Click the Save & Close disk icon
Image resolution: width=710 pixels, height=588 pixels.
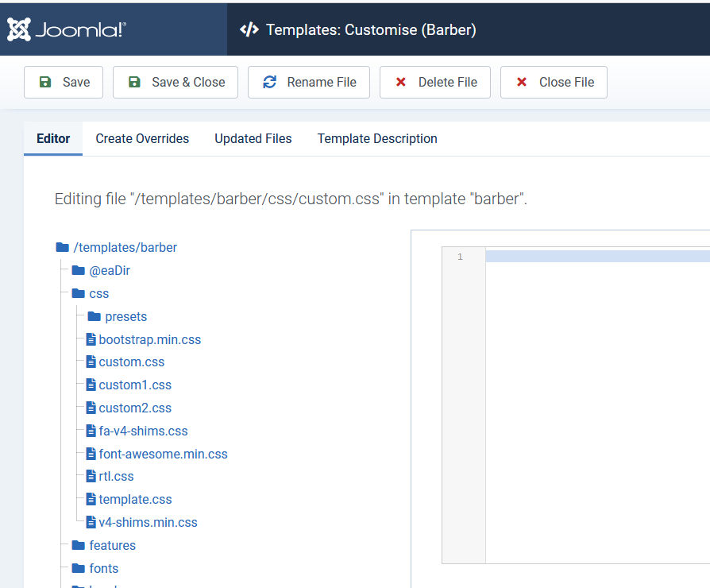(x=134, y=82)
